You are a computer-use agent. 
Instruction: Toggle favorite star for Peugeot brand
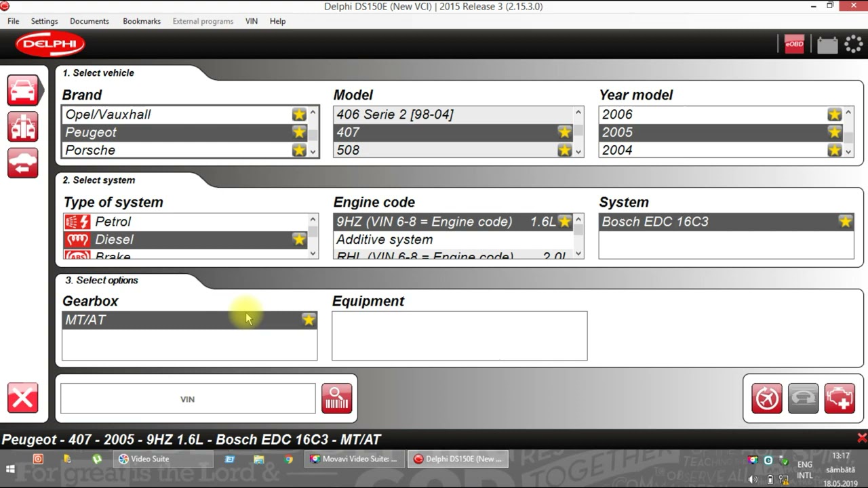click(299, 132)
